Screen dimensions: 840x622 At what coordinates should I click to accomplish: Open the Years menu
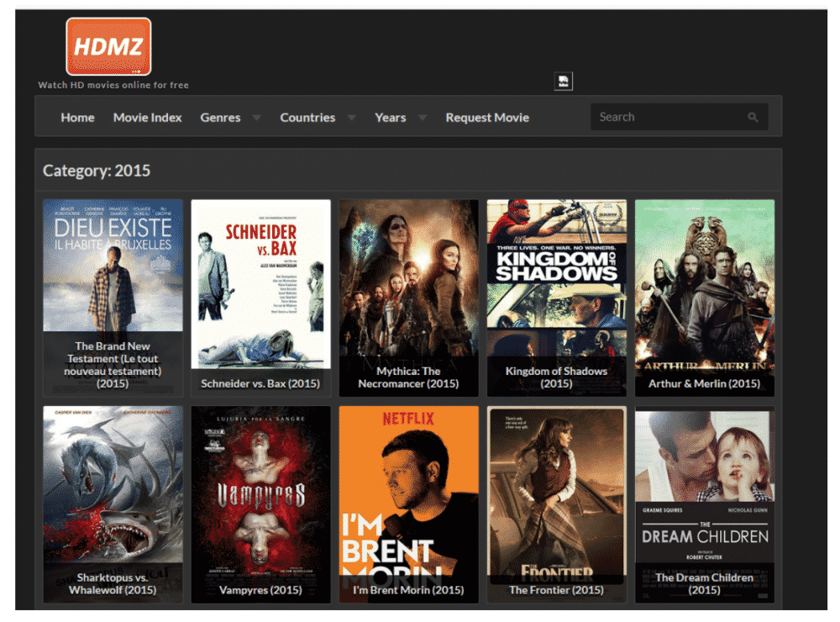point(390,118)
